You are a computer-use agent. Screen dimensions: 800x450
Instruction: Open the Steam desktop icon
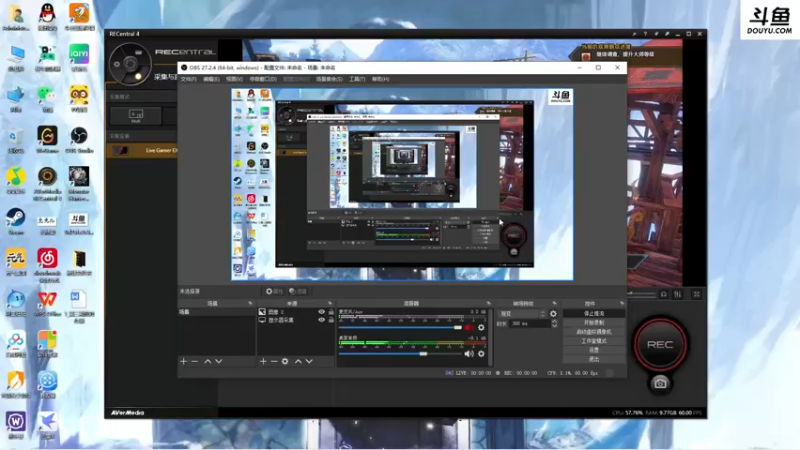16,221
